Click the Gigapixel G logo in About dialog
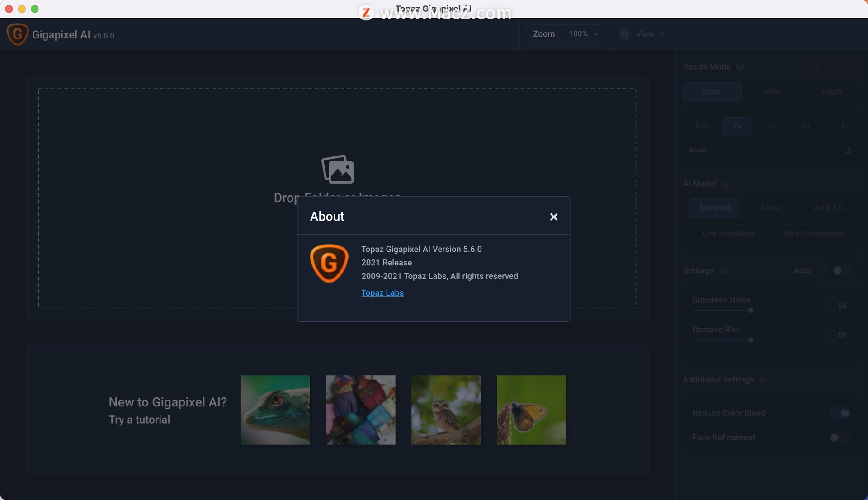The image size is (868, 500). [x=329, y=263]
